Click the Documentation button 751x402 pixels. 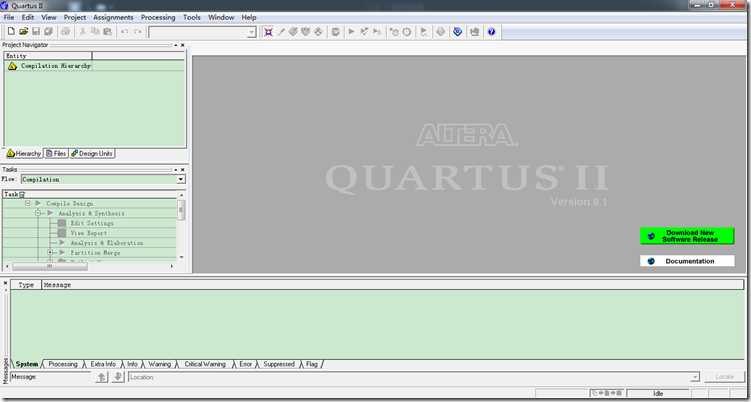click(x=687, y=261)
